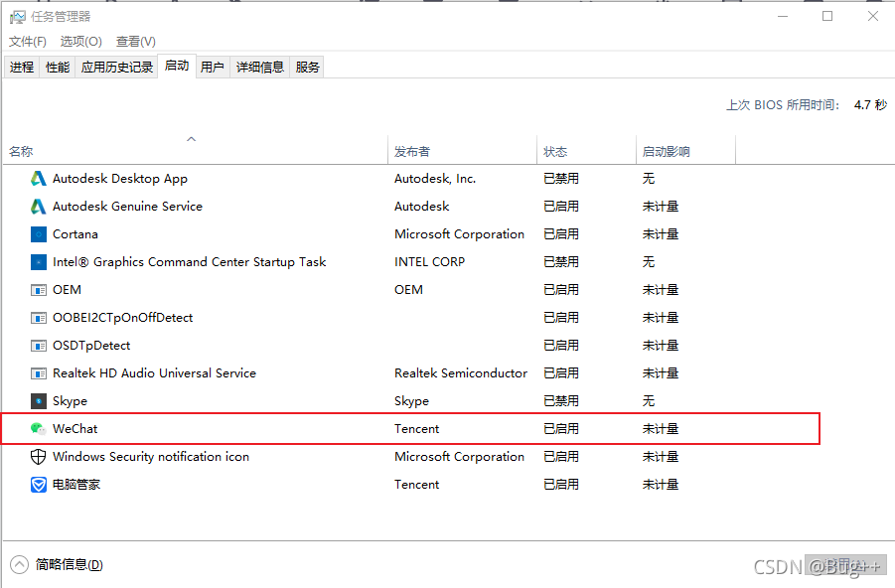Click 已启用 status in WeChat row
The image size is (895, 588).
561,429
